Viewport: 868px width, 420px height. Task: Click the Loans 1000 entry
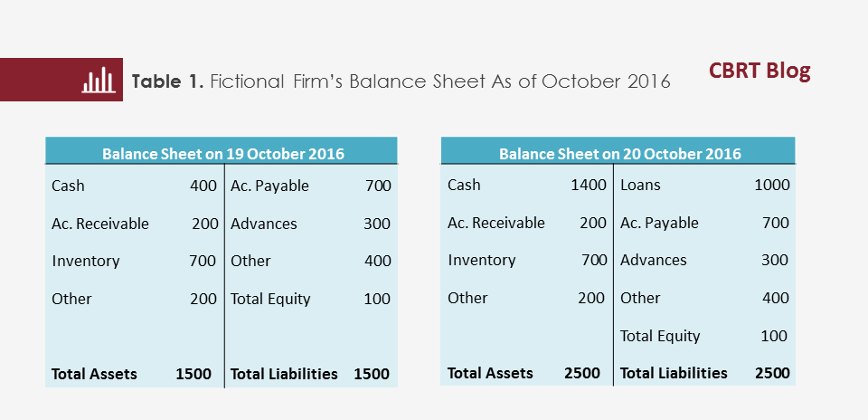(704, 185)
